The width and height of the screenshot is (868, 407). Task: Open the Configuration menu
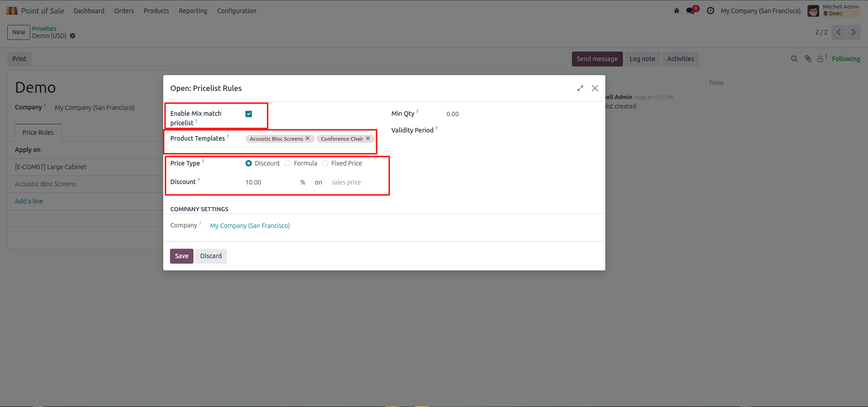(236, 11)
